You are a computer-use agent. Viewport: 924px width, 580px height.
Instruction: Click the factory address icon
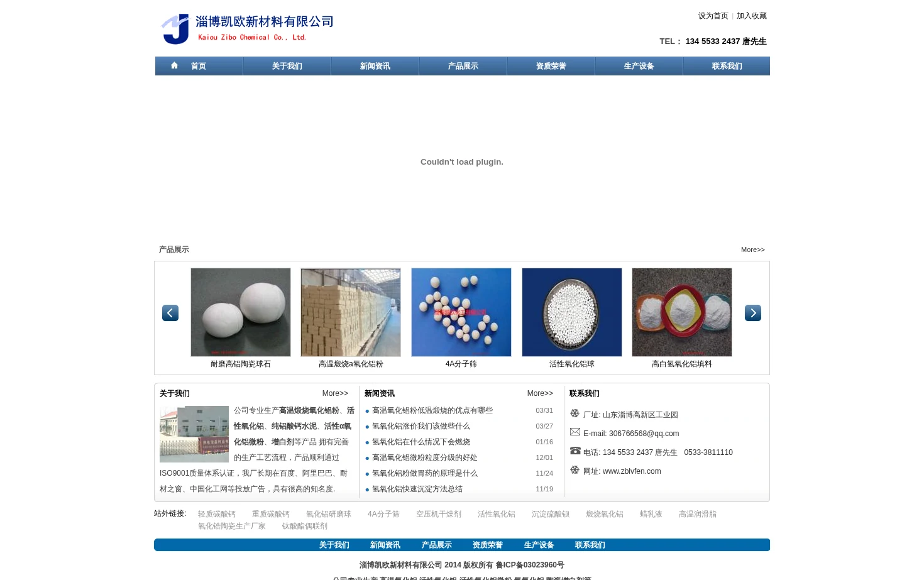(575, 413)
